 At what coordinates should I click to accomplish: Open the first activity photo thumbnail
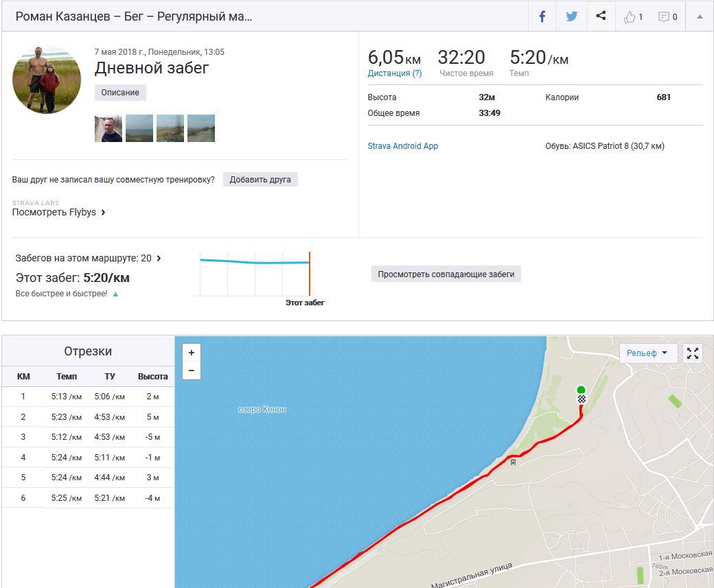108,128
